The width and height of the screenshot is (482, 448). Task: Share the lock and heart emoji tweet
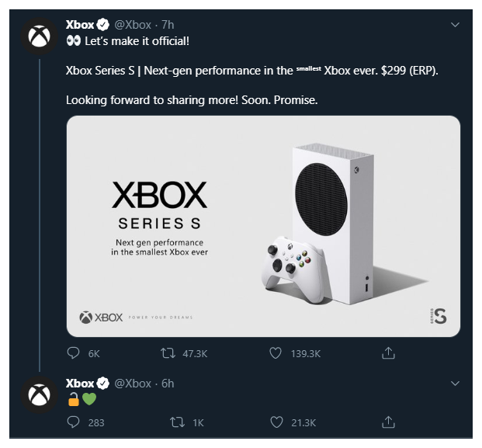point(389,422)
